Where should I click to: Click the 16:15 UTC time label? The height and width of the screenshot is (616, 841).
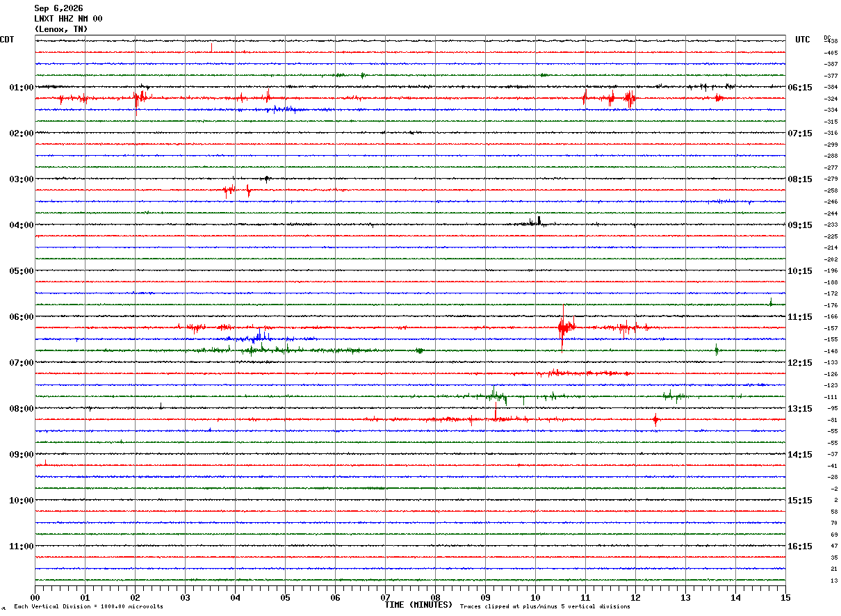click(x=800, y=546)
